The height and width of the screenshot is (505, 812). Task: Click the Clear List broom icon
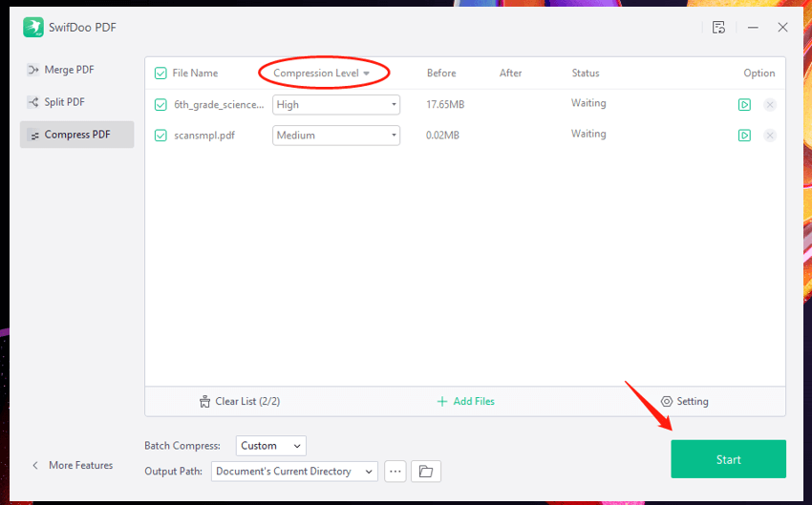(x=205, y=402)
